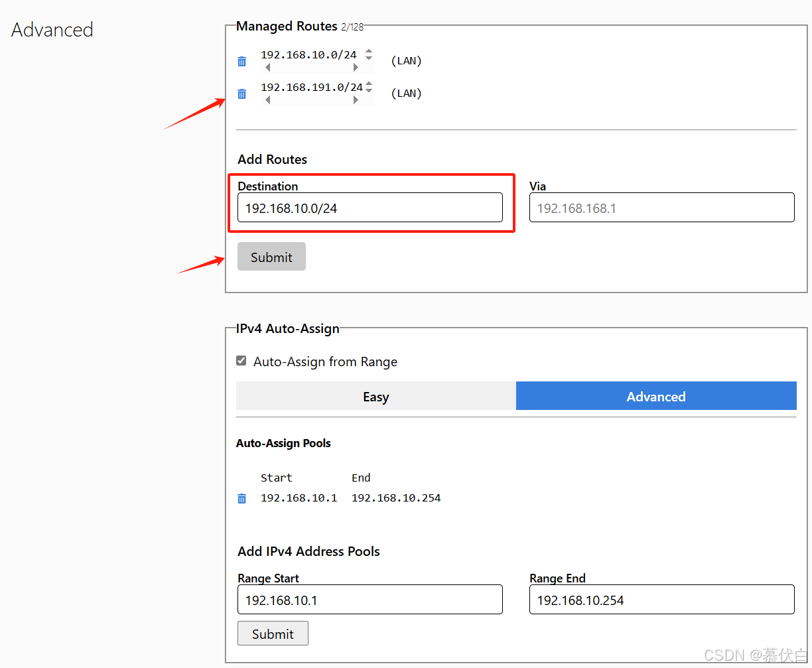Submit the new IPv4 address pool

point(273,634)
